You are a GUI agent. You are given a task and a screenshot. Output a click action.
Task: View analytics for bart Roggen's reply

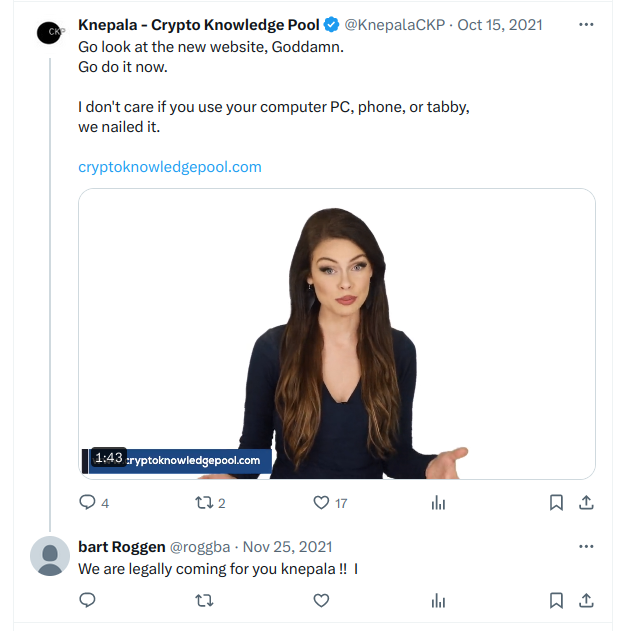(438, 601)
